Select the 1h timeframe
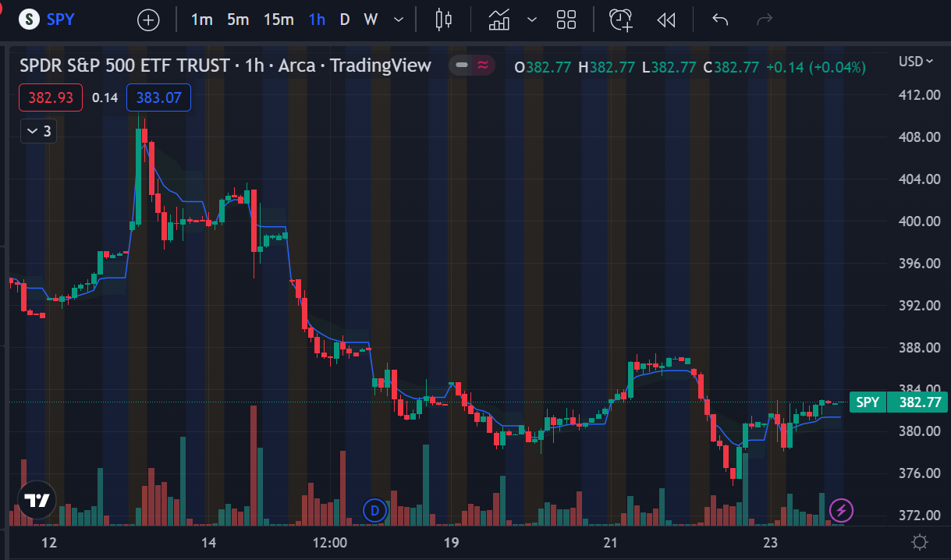This screenshot has height=560, width=951. [317, 19]
